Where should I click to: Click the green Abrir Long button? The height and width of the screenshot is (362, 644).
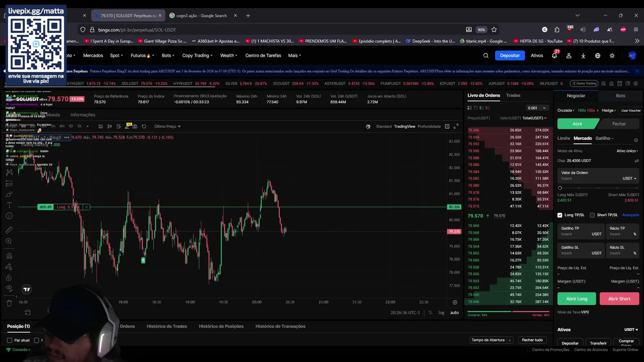(x=577, y=299)
